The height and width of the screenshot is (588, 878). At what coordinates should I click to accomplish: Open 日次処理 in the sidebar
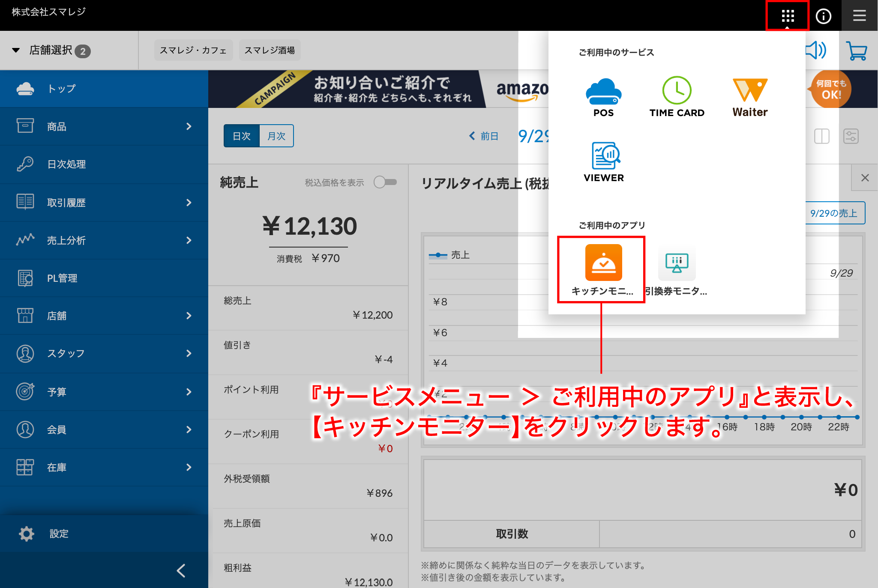coord(104,164)
